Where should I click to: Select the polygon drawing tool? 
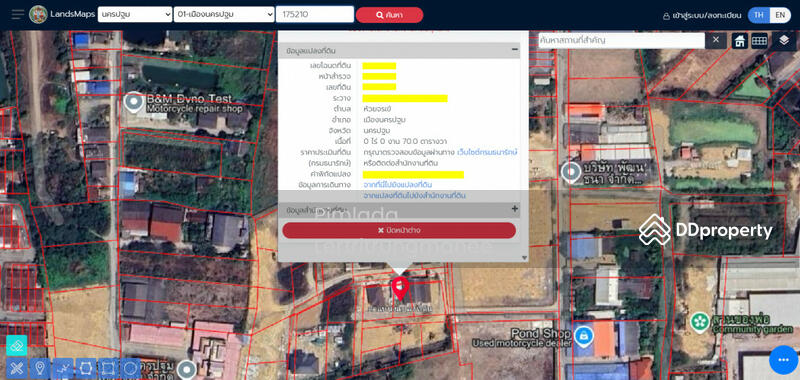(86, 368)
